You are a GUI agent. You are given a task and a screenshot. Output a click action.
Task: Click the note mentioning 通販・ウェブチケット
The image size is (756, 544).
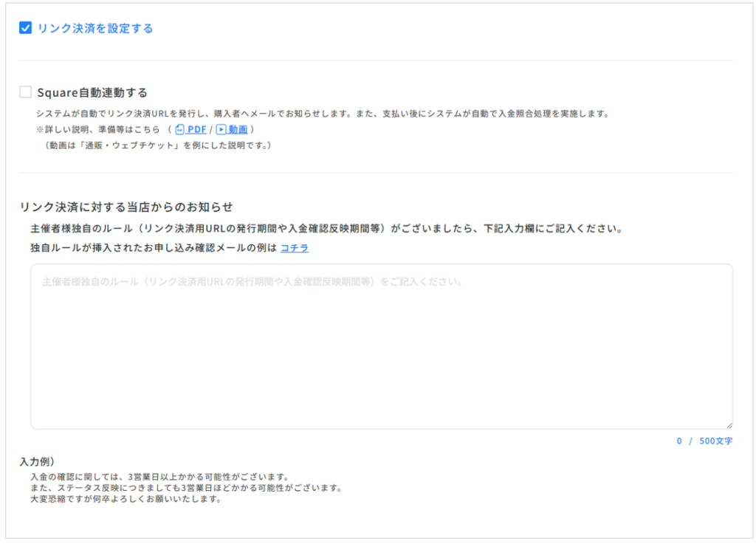(x=158, y=145)
